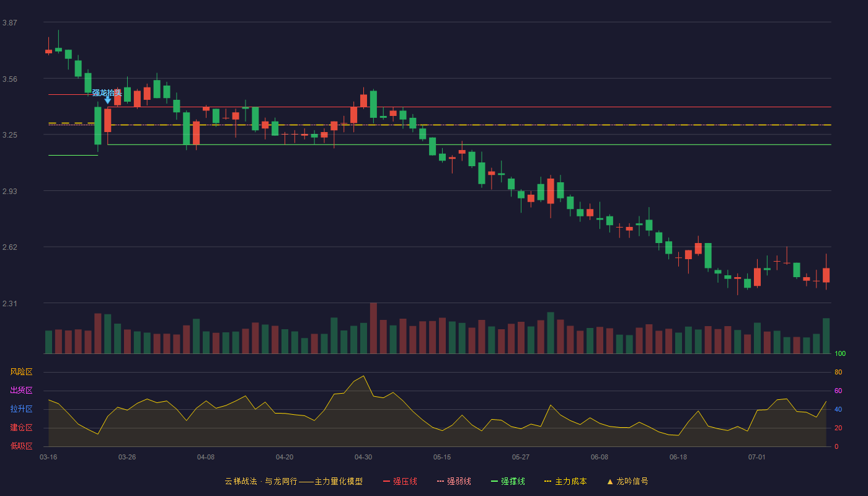The height and width of the screenshot is (496, 868).
Task: Click the 05-27 date label
Action: pyautogui.click(x=521, y=457)
